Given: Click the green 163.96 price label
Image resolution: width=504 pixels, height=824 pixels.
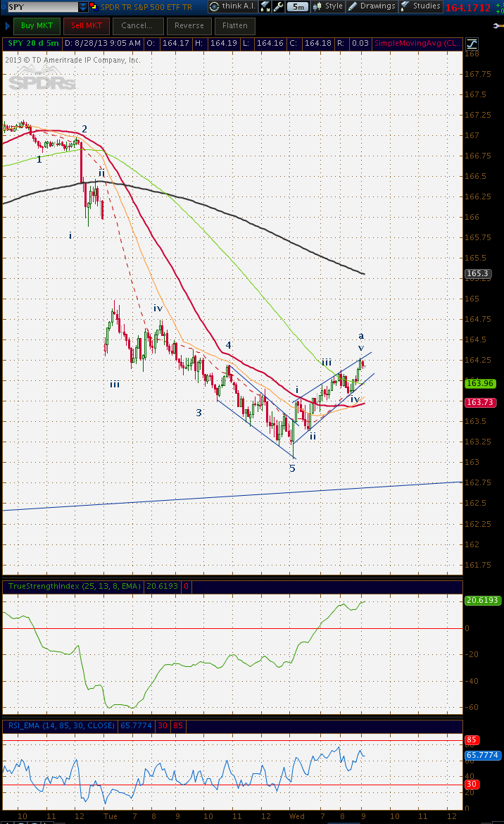Looking at the screenshot, I should pyautogui.click(x=480, y=384).
